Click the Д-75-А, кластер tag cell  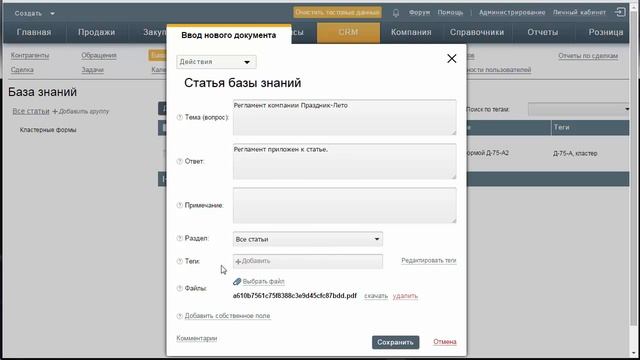click(575, 153)
